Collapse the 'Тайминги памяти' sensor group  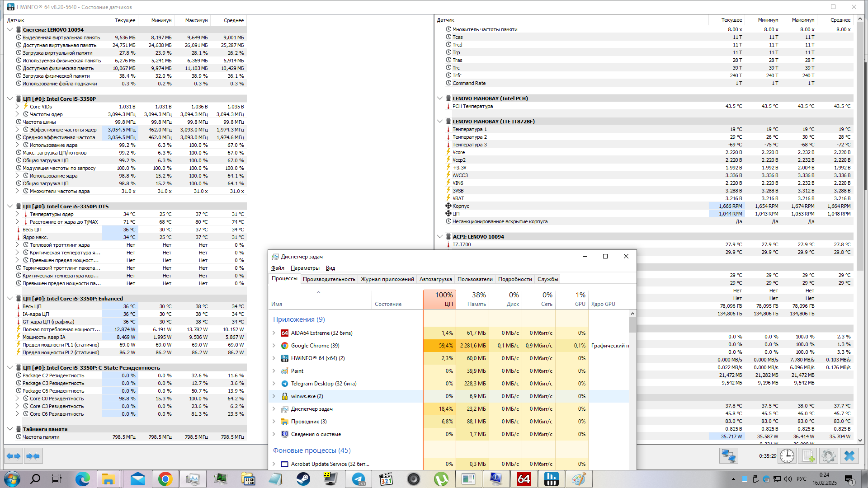[x=10, y=429]
